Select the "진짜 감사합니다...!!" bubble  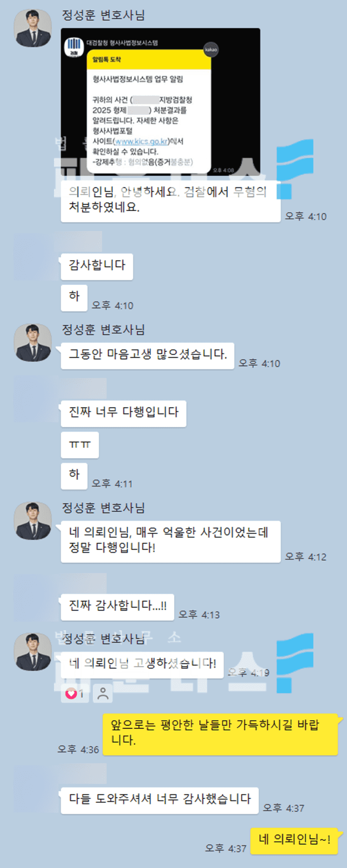117,607
